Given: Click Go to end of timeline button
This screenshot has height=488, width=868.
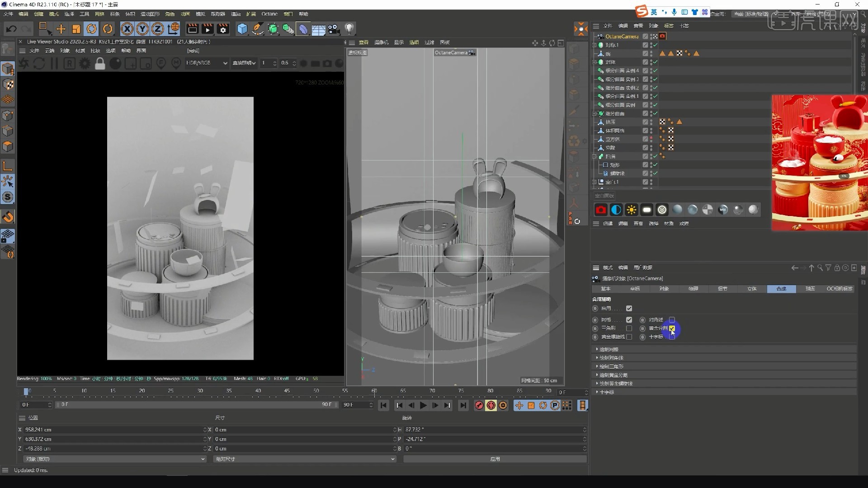Looking at the screenshot, I should click(x=463, y=405).
